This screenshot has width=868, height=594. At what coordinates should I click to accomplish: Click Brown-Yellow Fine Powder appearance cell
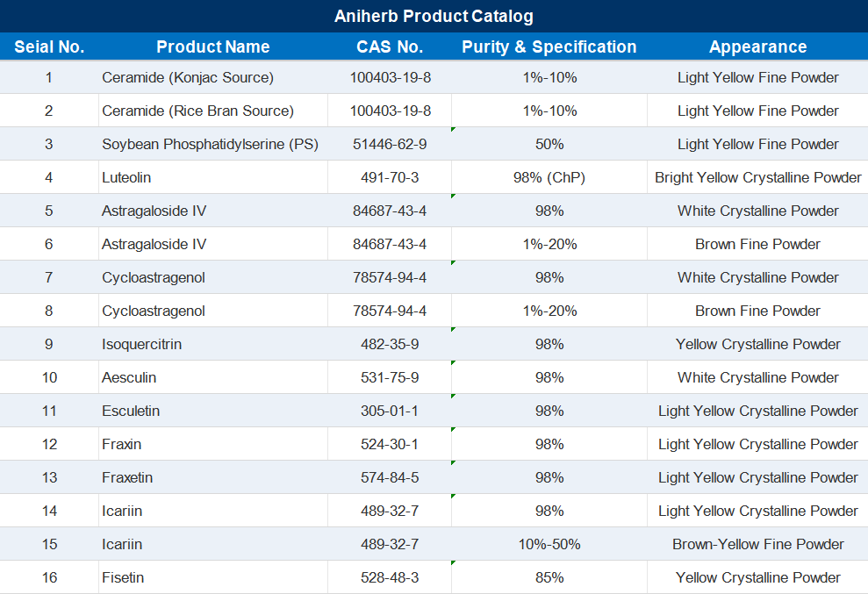pyautogui.click(x=757, y=544)
